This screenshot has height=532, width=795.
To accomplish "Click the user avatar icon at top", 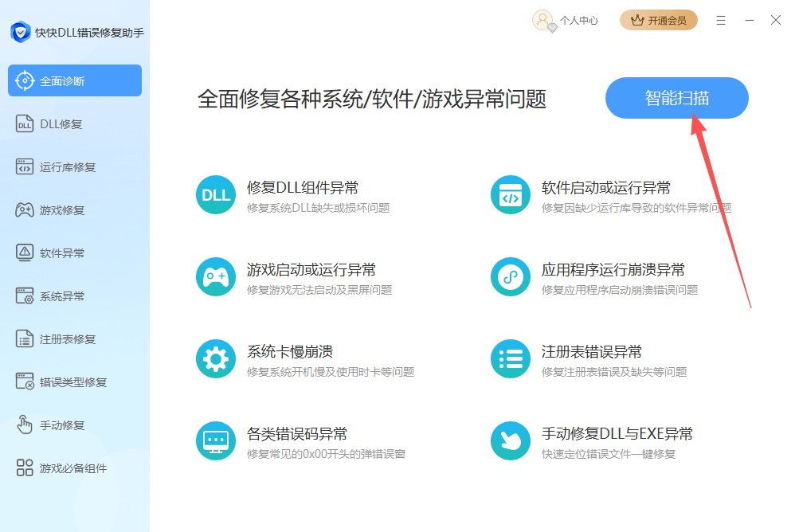I will click(543, 21).
